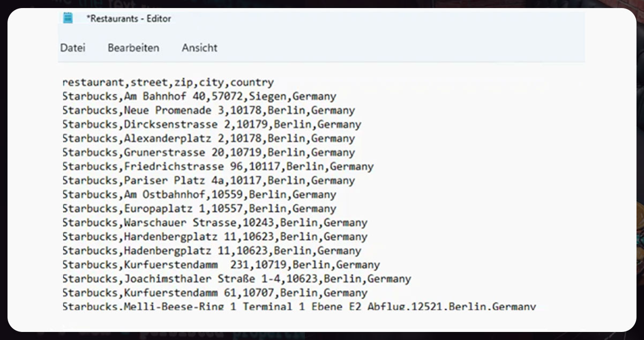
Task: Place cursor on the Dircksenstrasse 2 line
Action: [x=211, y=124]
